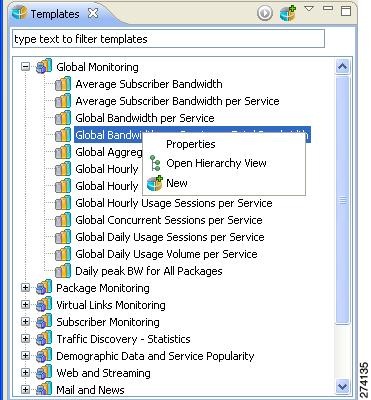Select Package Monitoring tree label
Viewport: 371px width, 400px height.
click(x=103, y=288)
